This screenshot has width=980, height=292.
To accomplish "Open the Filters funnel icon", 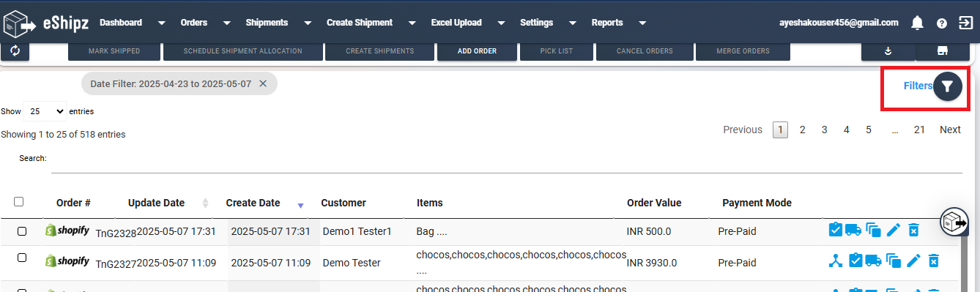I will click(947, 86).
